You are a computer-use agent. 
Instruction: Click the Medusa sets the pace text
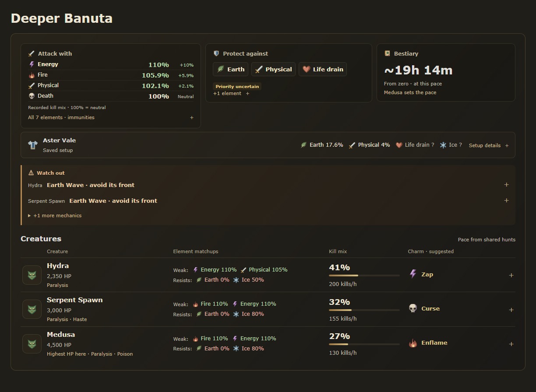point(410,92)
